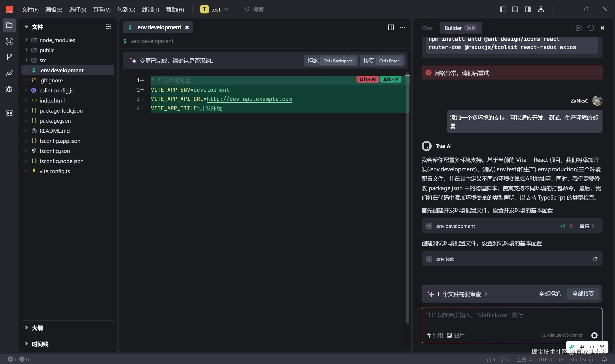Expand the 大纲 outline section
Viewport: 615px width, 364px height.
[37, 328]
